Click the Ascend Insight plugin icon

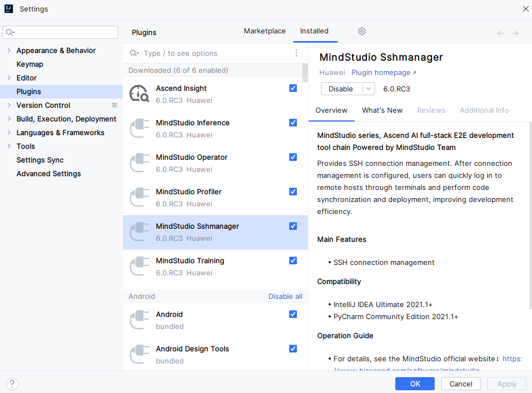point(139,94)
